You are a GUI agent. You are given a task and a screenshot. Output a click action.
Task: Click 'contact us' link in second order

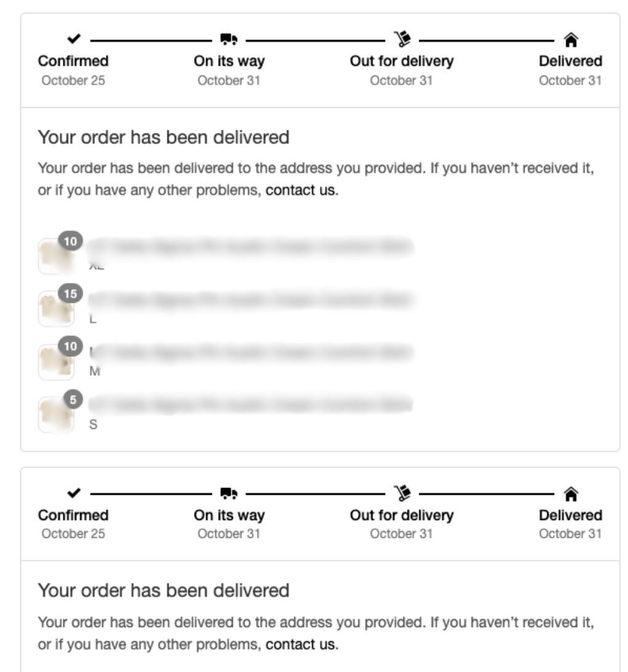coord(301,644)
